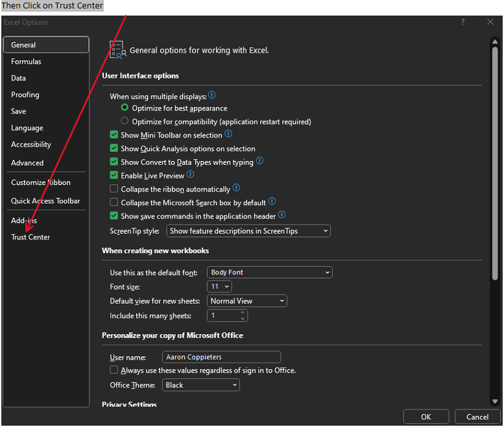Close the Excel Options dialog
Viewport: 504px width, 427px height.
coord(490,22)
